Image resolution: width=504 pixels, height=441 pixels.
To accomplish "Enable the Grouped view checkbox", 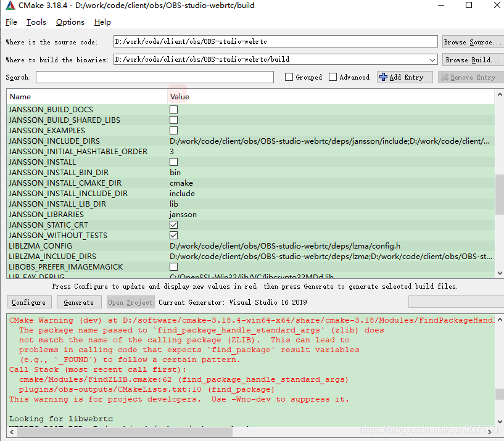I will point(288,77).
